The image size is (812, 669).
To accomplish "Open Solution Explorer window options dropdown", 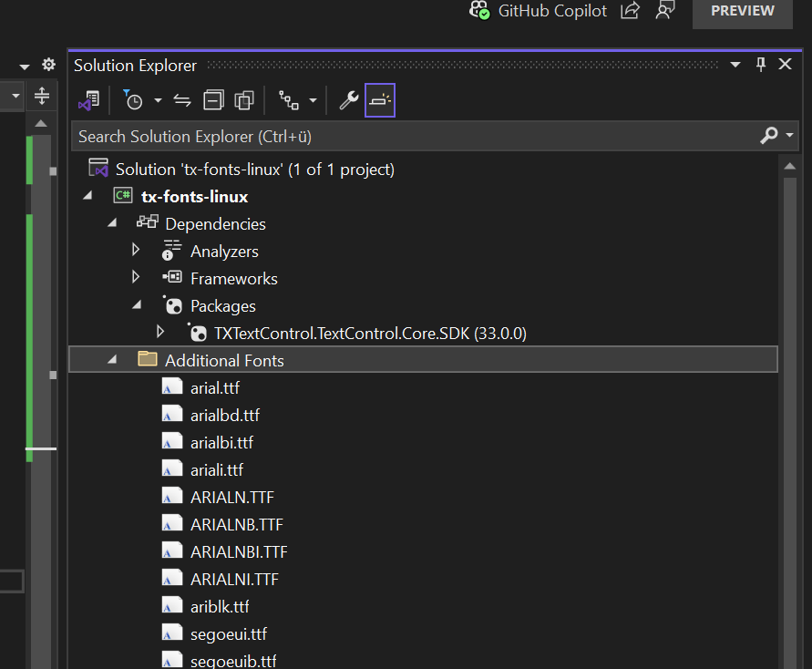I will click(735, 65).
